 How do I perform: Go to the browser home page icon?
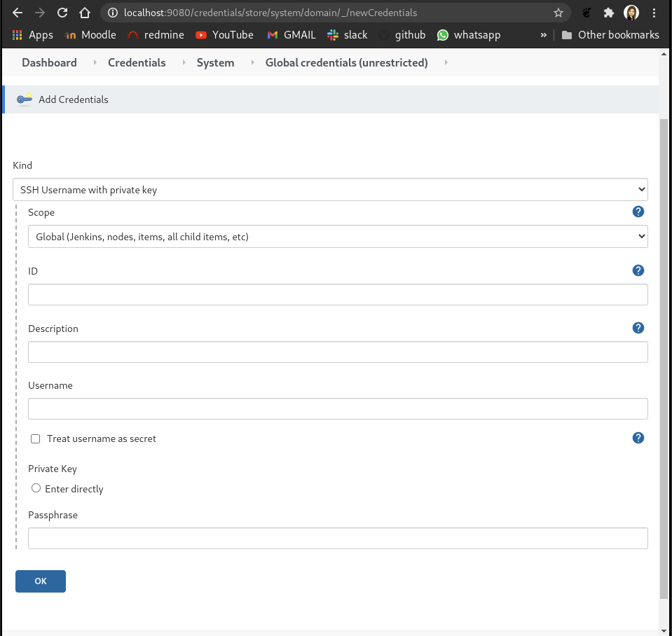point(85,13)
